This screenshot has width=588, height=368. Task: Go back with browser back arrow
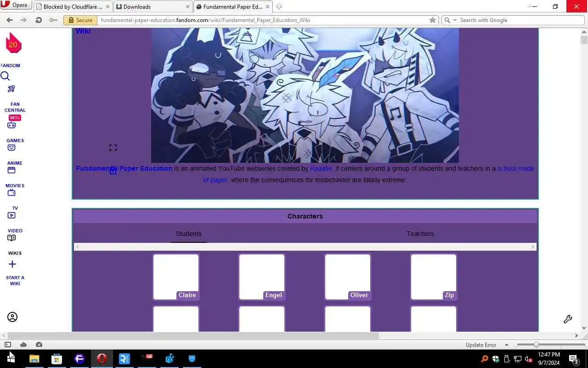coord(9,20)
